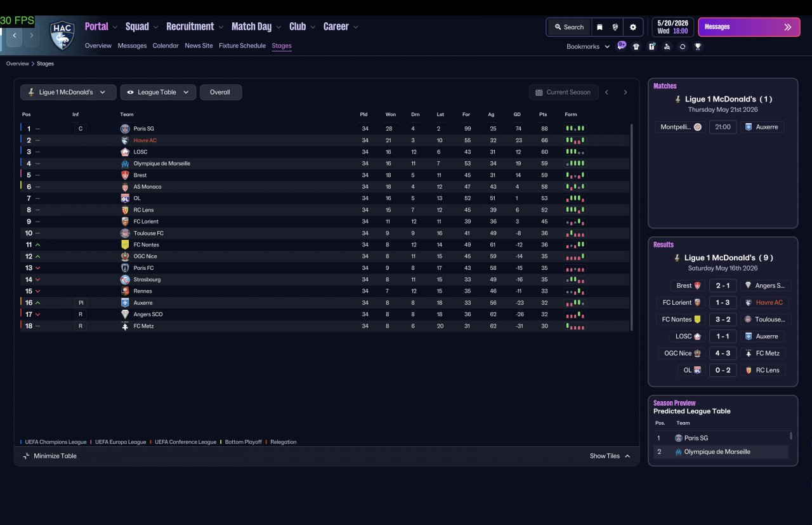Image resolution: width=812 pixels, height=525 pixels.
Task: Select the Stages sub-tab
Action: (x=282, y=46)
